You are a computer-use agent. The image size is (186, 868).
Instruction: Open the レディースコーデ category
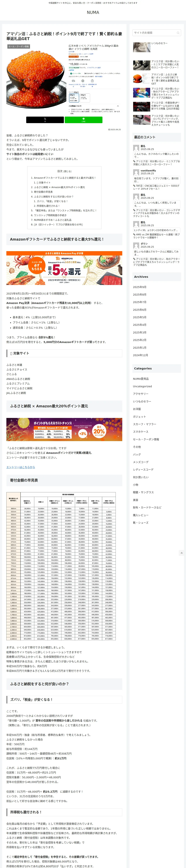(143, 470)
